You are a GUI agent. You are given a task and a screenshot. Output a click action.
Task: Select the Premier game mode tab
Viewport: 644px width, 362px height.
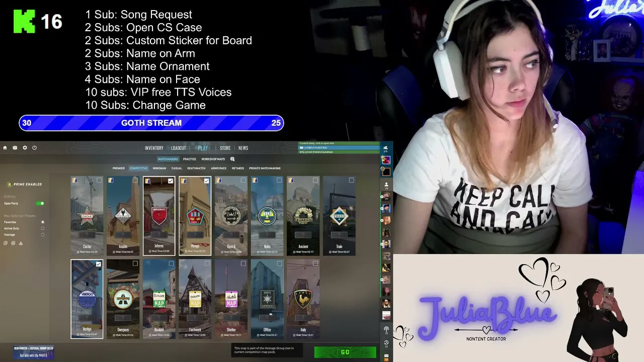[119, 168]
